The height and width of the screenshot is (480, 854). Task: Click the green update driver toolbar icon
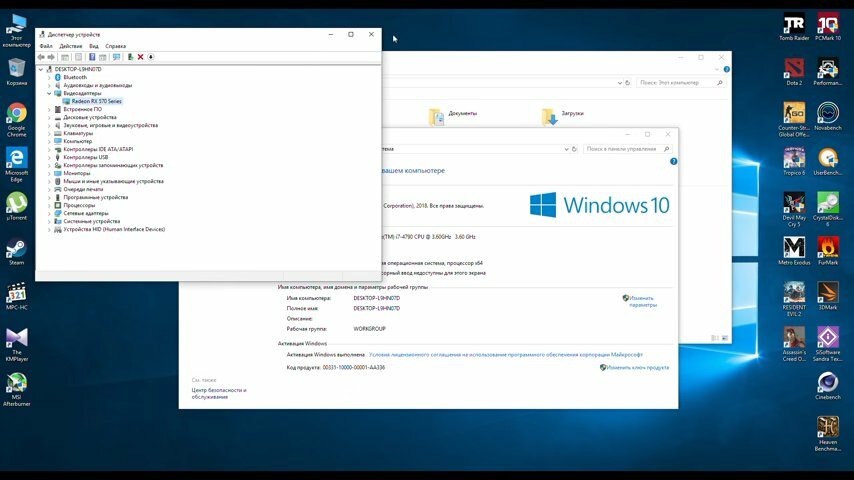click(x=130, y=57)
